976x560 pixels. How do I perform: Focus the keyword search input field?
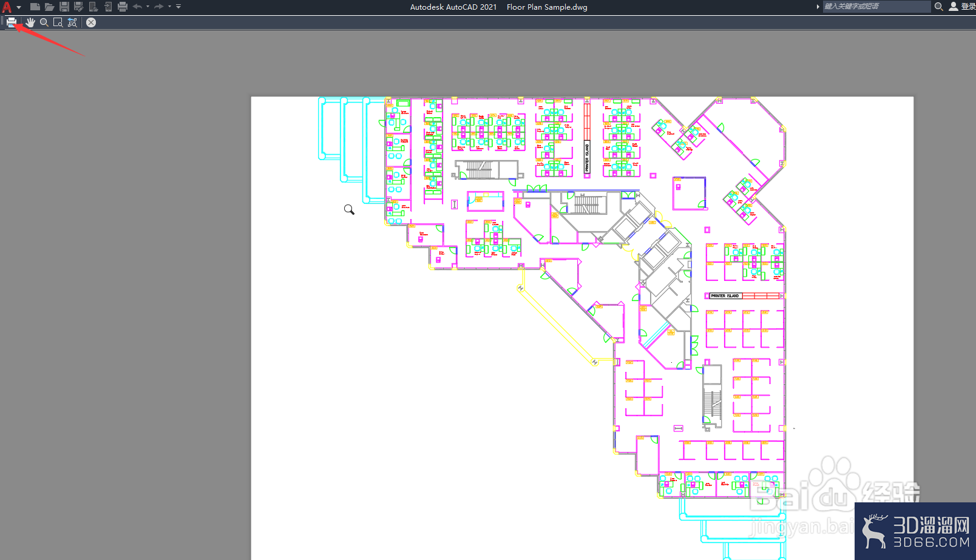[876, 7]
